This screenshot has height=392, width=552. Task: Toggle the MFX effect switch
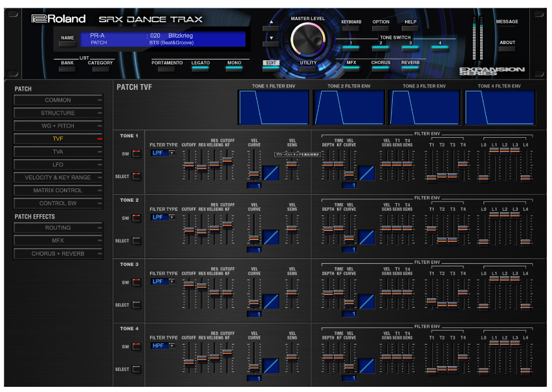point(351,69)
